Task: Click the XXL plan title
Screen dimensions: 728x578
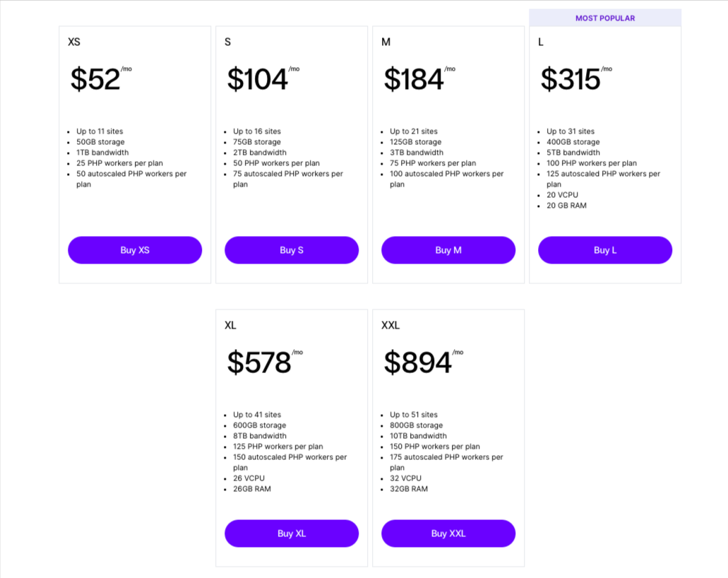Action: pyautogui.click(x=390, y=326)
